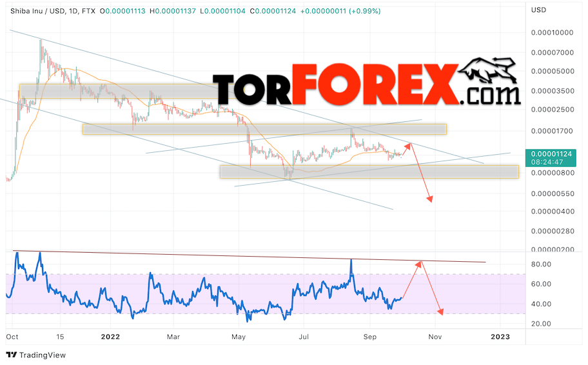Viewport: 588px width, 365px height.
Task: Click the open value O0.00001113
Action: click(122, 11)
